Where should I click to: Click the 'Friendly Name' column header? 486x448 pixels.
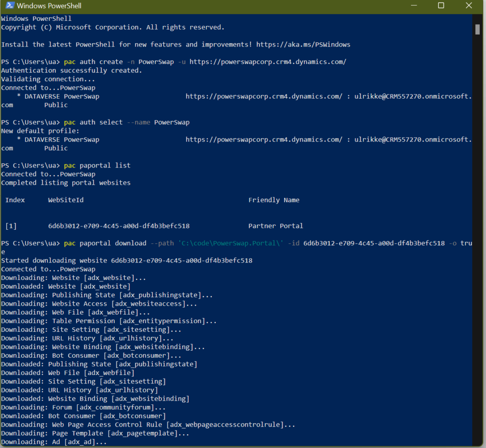(x=274, y=200)
